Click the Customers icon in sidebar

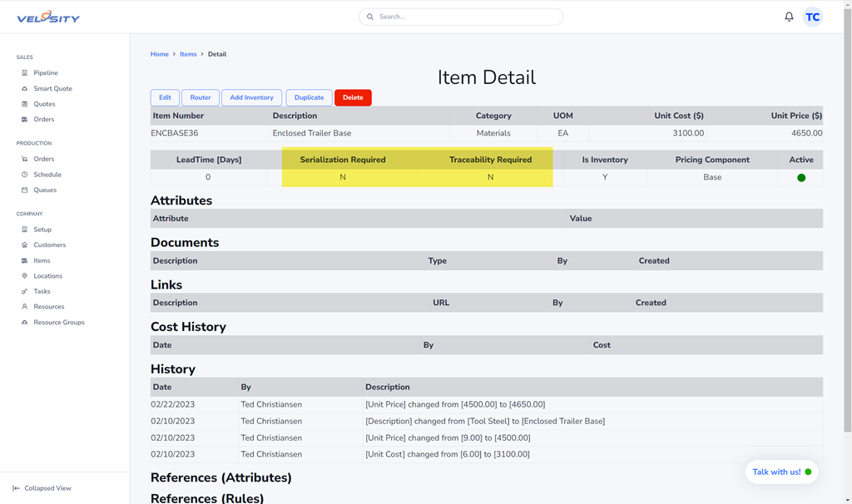pyautogui.click(x=25, y=245)
